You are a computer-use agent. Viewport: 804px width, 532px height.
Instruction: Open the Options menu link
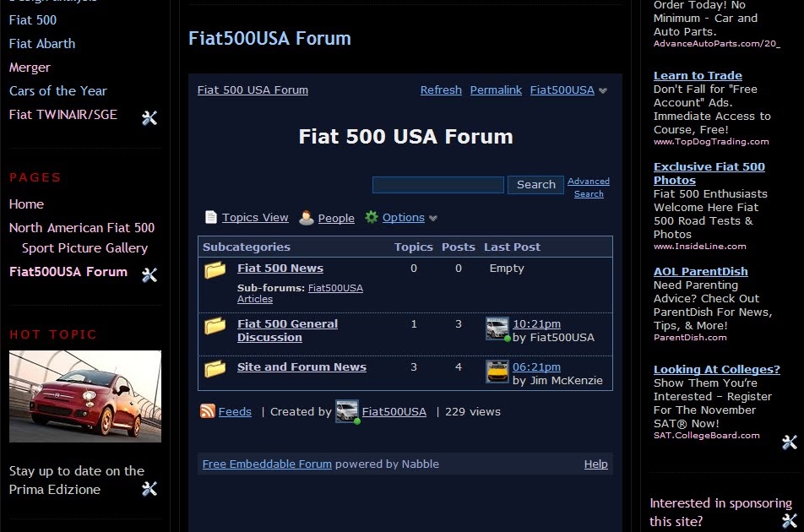[x=403, y=217]
